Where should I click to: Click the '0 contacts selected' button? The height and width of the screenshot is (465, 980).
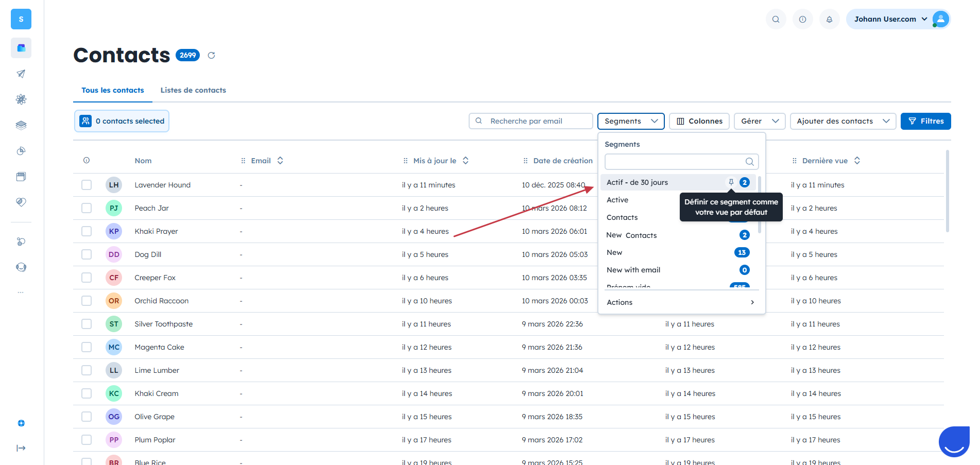[x=122, y=121]
